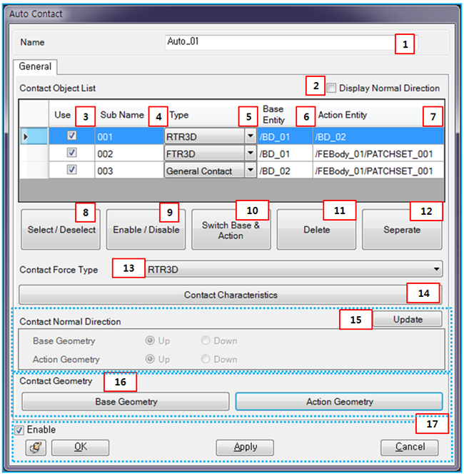Confirm with the OK button
Image resolution: width=464 pixels, height=476 pixels.
click(80, 447)
